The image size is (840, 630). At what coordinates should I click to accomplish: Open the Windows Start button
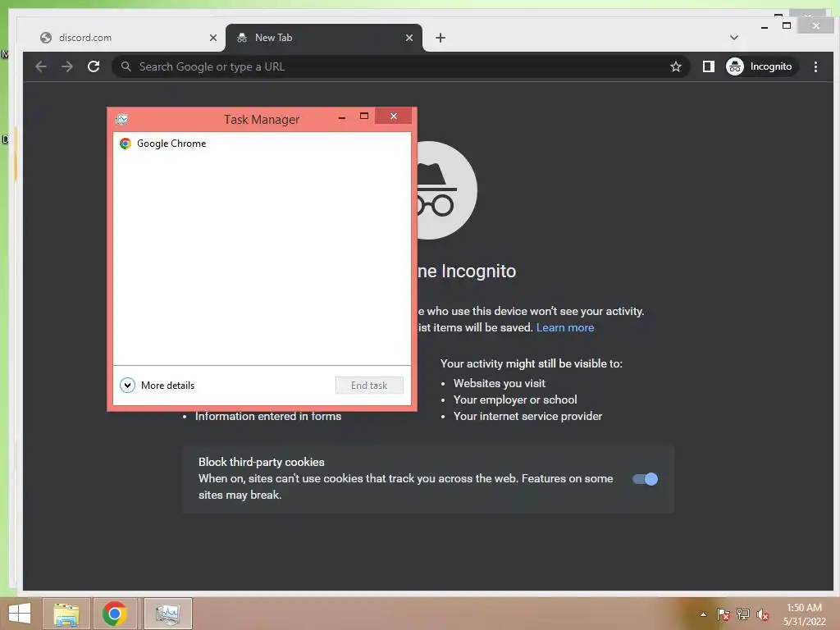pyautogui.click(x=20, y=614)
